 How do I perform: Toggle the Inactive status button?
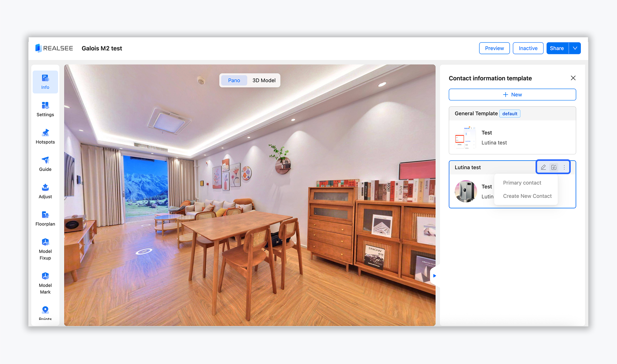pos(528,48)
